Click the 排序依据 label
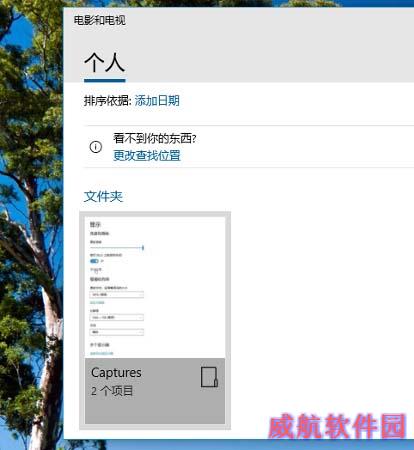 click(108, 101)
